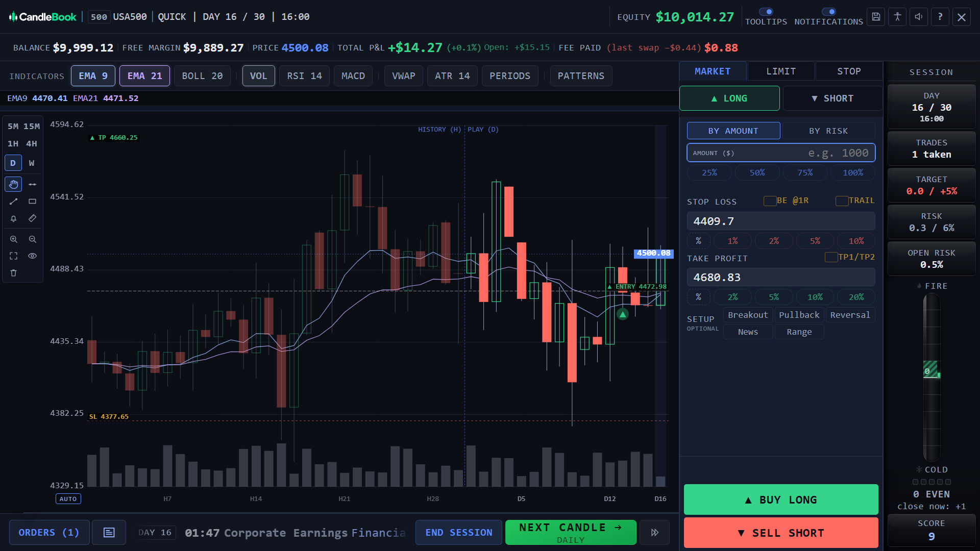Open the trade journal notes icon

109,533
